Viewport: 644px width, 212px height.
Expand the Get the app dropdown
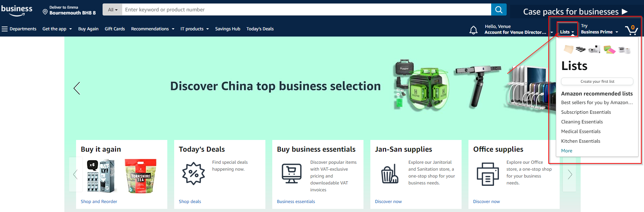point(57,29)
